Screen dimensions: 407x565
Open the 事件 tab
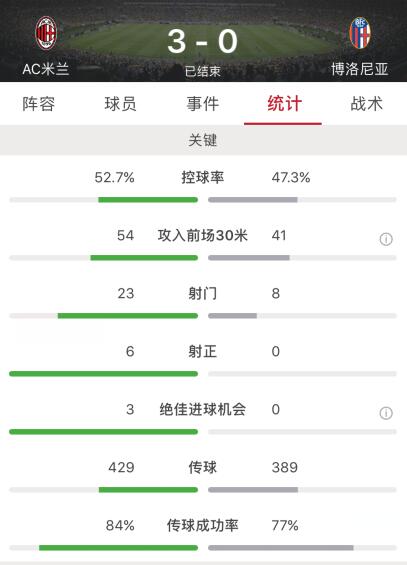[x=203, y=104]
